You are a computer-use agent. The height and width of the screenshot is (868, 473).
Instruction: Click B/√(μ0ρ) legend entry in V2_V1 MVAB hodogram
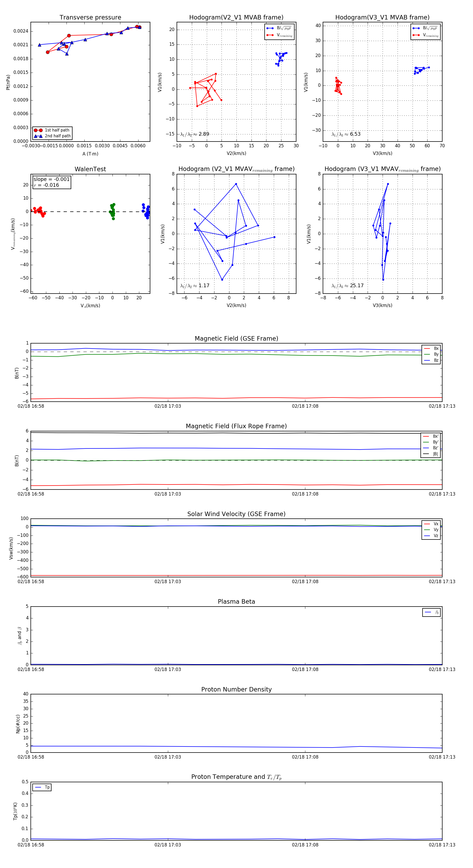pyautogui.click(x=279, y=28)
